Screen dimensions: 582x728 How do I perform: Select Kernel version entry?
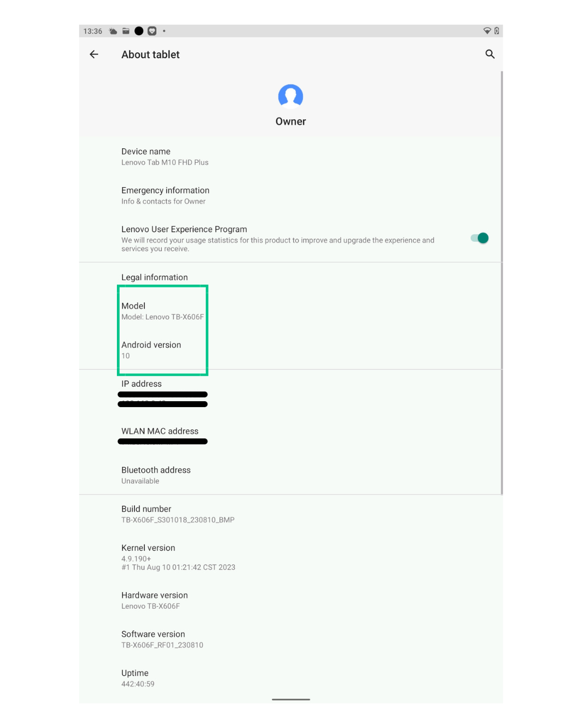[290, 557]
